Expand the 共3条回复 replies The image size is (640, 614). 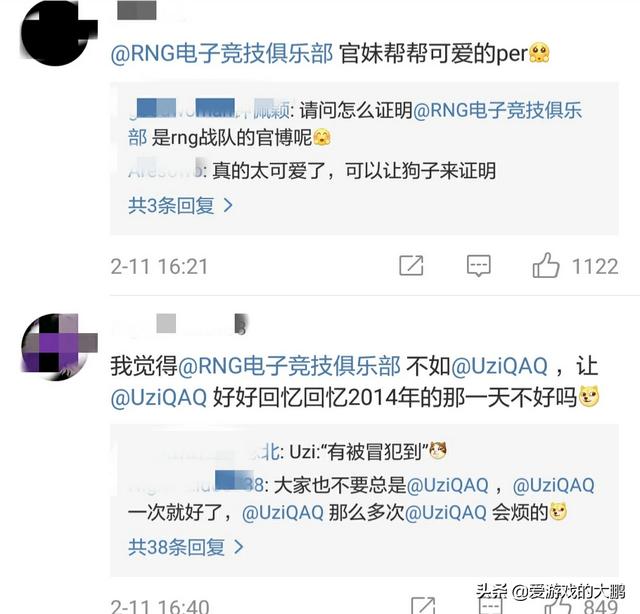point(180,205)
